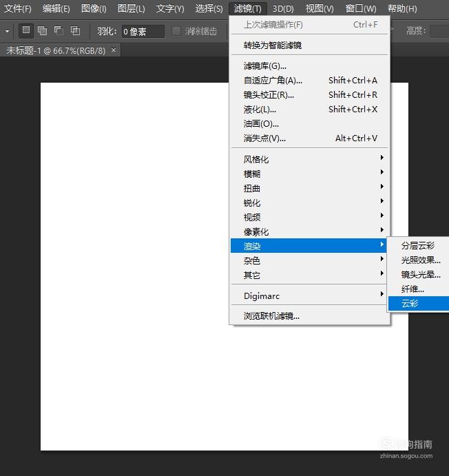Open the 文字(Y) menu
Viewport: 449px width, 476px height.
click(x=170, y=9)
